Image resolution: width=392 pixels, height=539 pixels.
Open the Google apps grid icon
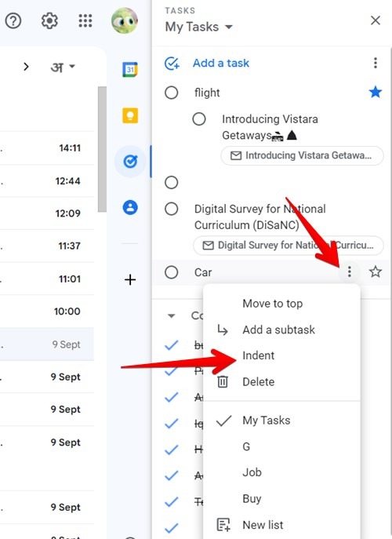85,21
